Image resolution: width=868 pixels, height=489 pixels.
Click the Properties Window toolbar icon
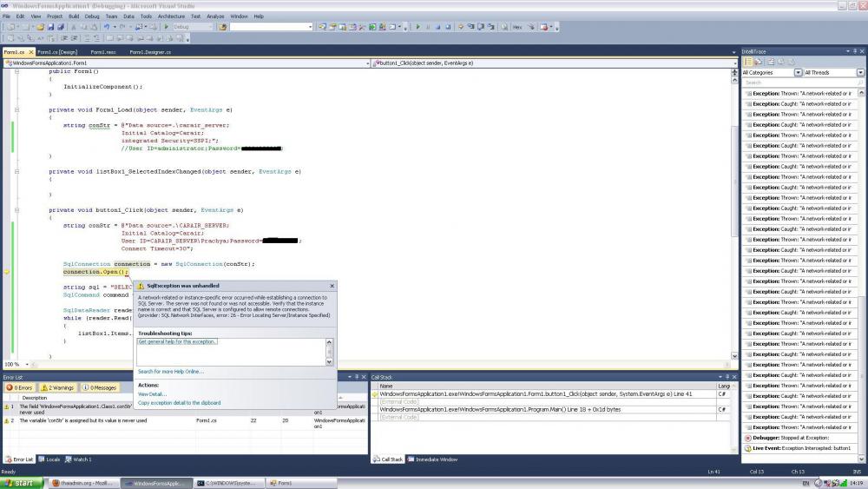coord(332,27)
